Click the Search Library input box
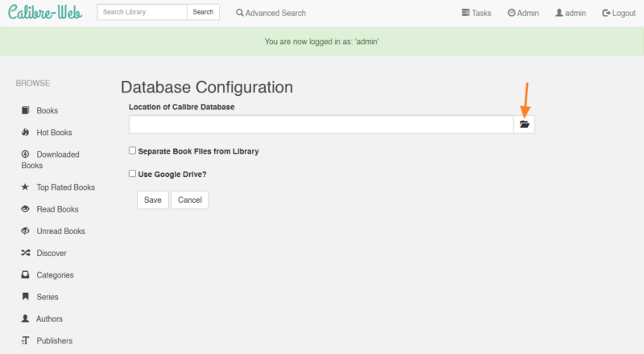The height and width of the screenshot is (354, 644). point(142,12)
